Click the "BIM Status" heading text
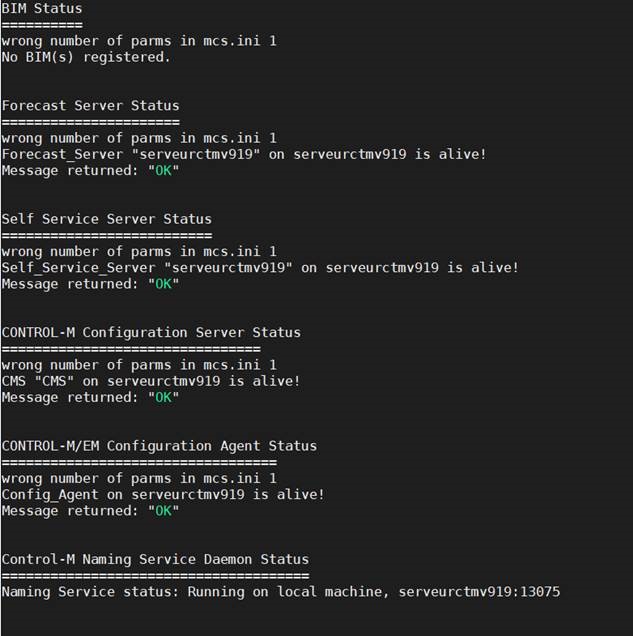This screenshot has height=636, width=633. (42, 9)
